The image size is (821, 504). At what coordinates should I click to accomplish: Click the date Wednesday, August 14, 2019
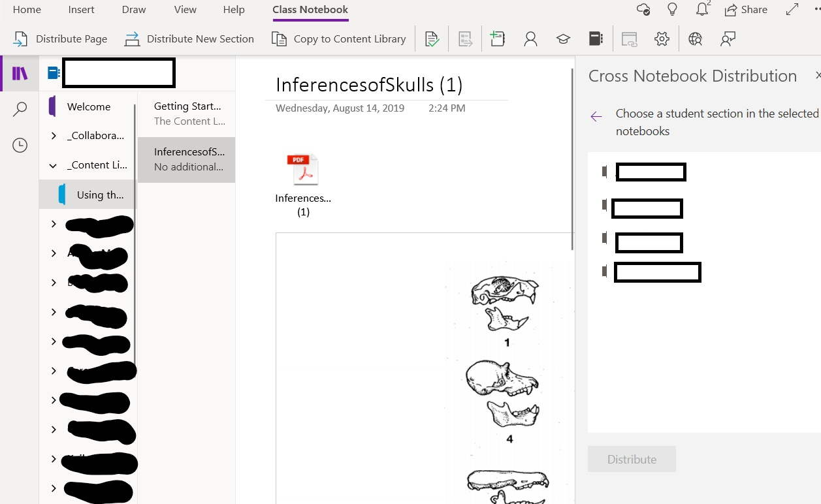tap(340, 108)
